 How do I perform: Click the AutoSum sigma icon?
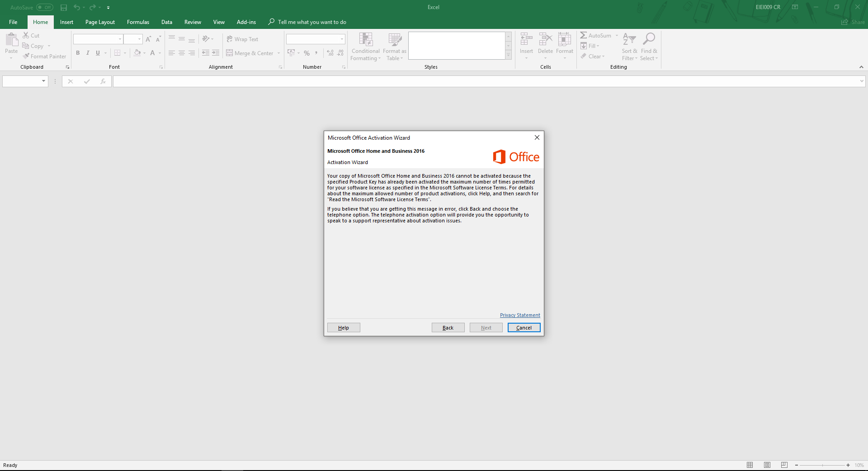[584, 35]
